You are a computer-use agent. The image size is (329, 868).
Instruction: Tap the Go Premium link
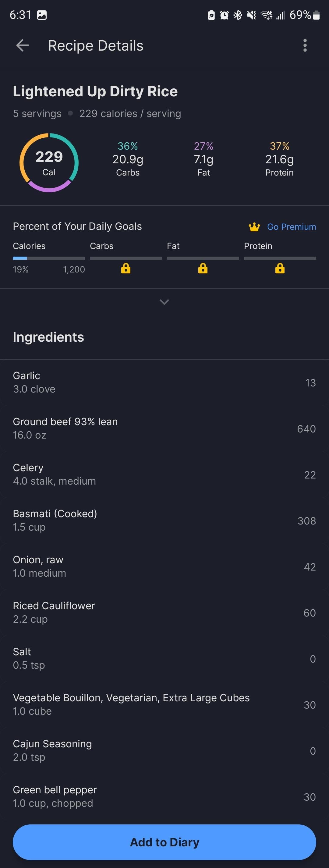coord(292,227)
